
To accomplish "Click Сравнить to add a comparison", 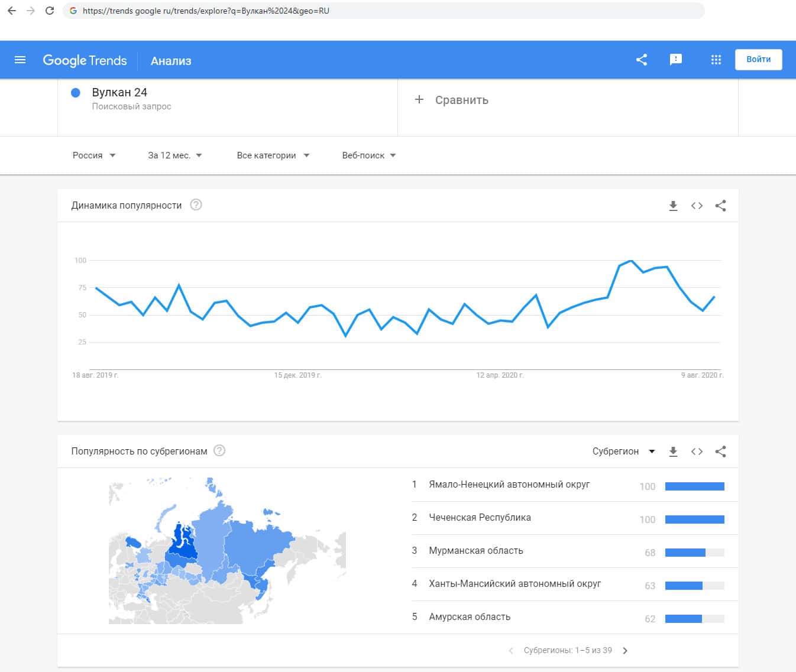I will pyautogui.click(x=453, y=100).
